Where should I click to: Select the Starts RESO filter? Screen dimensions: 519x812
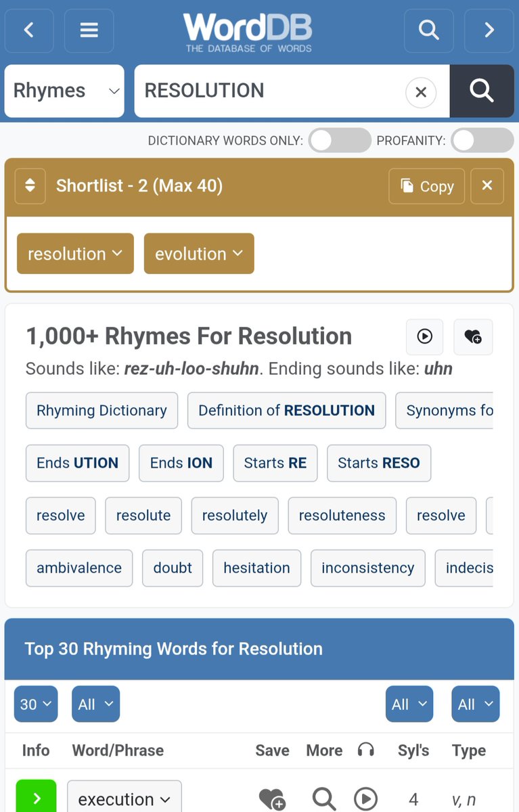pyautogui.click(x=379, y=463)
